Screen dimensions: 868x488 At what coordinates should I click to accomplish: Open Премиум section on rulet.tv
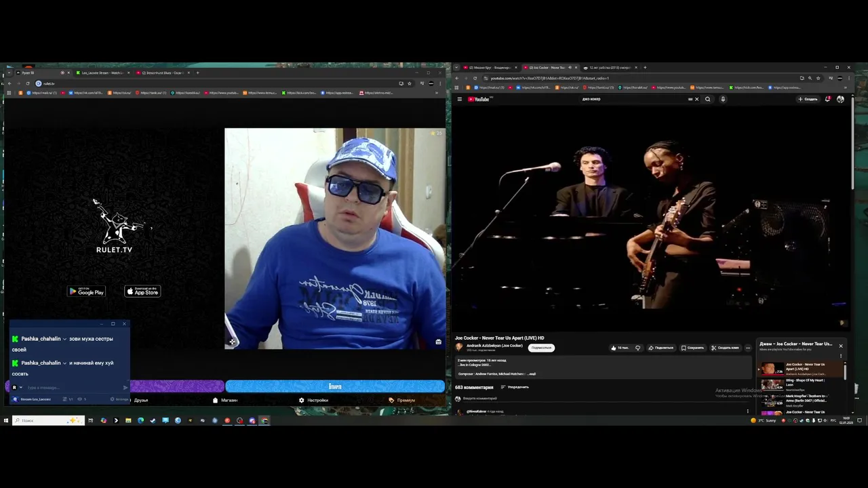click(x=402, y=400)
